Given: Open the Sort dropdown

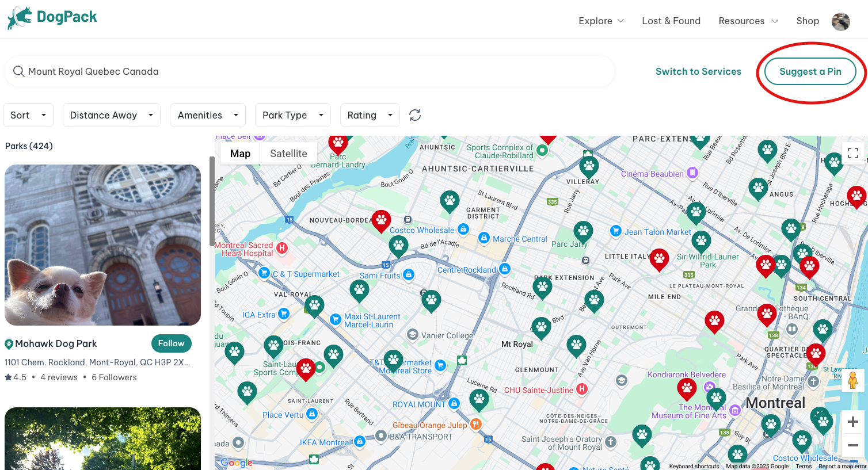Looking at the screenshot, I should point(28,115).
